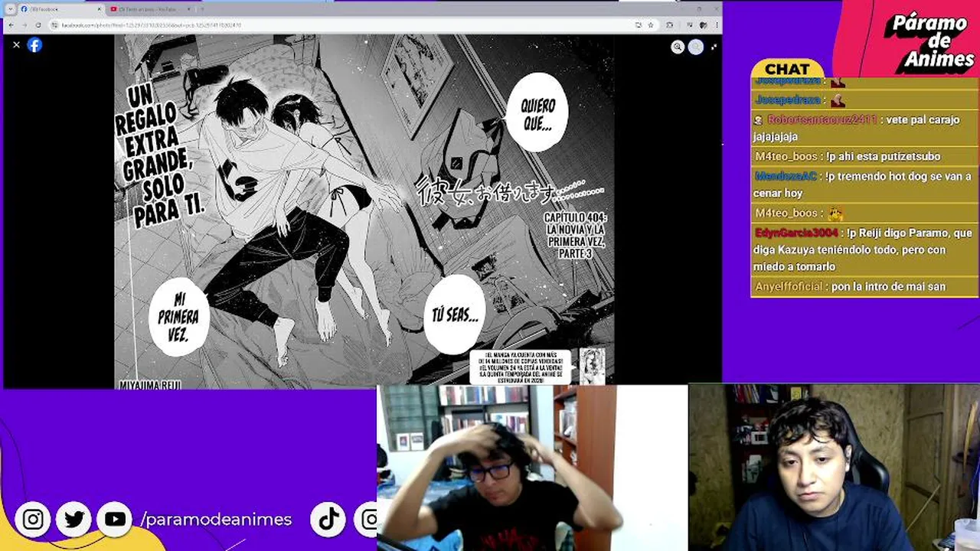Close the YouTube browser tab
Image resolution: width=980 pixels, height=551 pixels.
[188, 9]
